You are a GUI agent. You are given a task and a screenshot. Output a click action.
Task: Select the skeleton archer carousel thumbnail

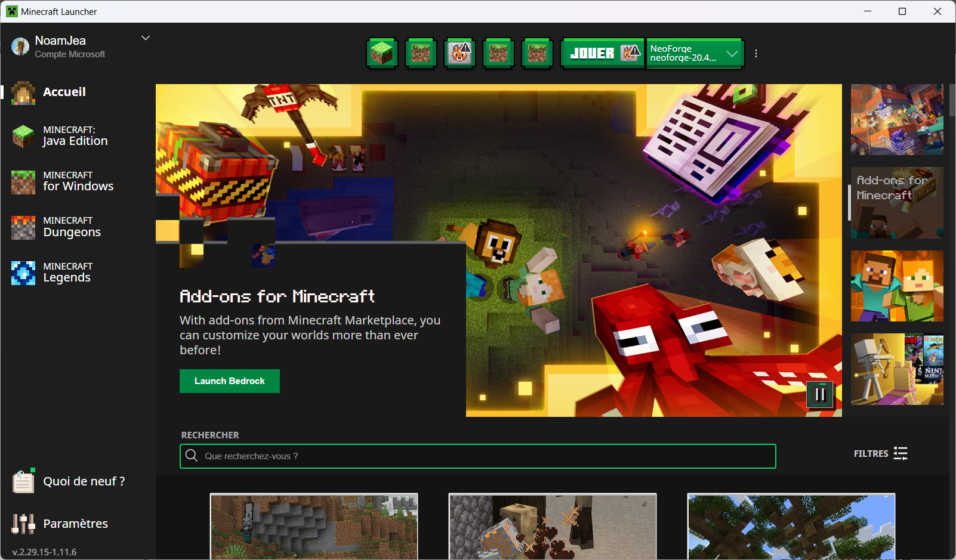pos(897,369)
